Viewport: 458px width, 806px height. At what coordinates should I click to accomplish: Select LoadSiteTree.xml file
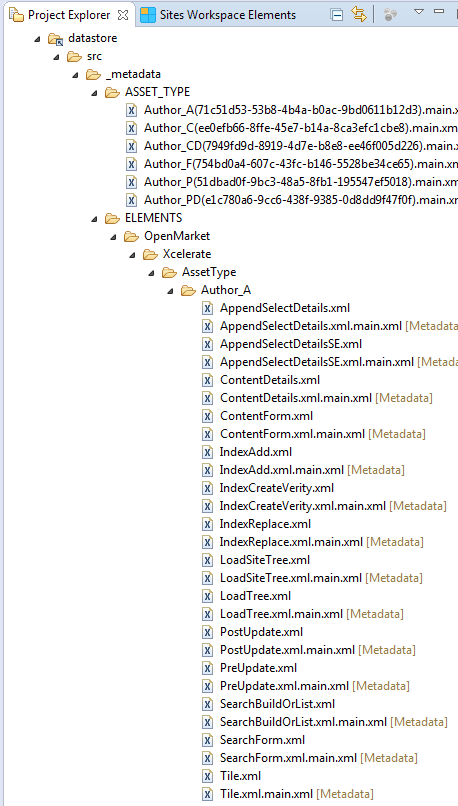coord(265,560)
